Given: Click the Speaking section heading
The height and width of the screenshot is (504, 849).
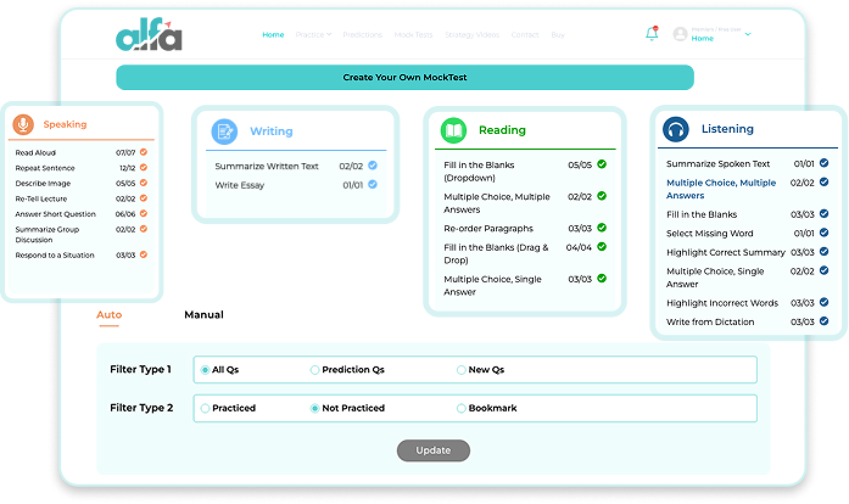Looking at the screenshot, I should coord(65,124).
